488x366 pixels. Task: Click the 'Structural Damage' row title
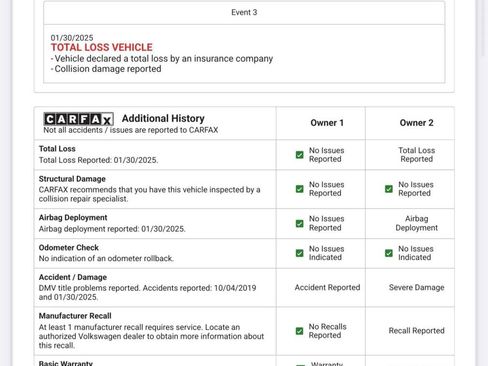pyautogui.click(x=72, y=179)
